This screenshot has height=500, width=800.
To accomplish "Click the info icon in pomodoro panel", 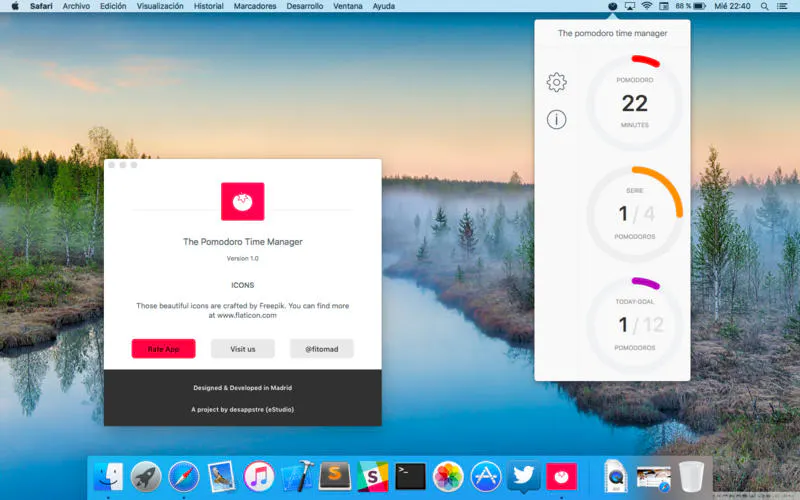I will (x=556, y=119).
